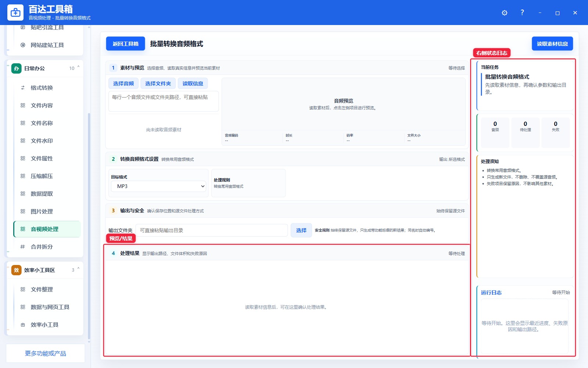Viewport: 588px width, 368px height.
Task: Click grid icon next to 文件属性
Action: tap(23, 158)
